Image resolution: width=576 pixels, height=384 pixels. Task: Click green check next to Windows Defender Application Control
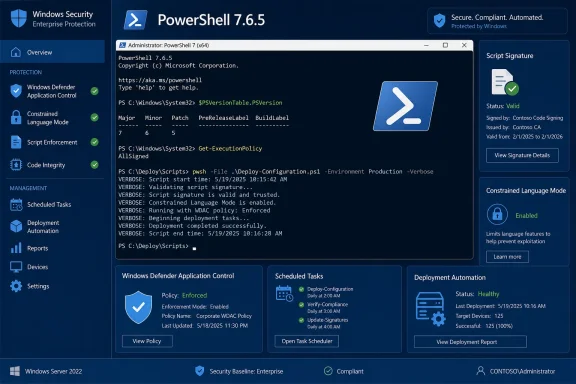pos(94,91)
